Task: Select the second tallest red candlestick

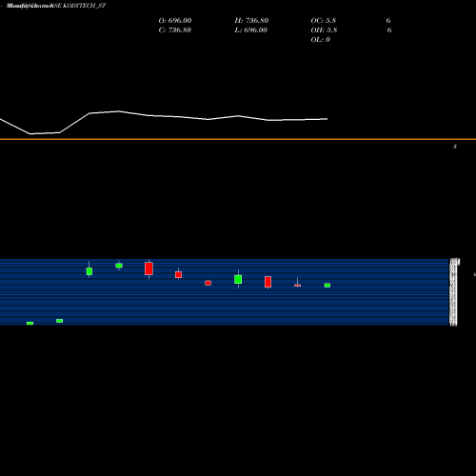Action: pyautogui.click(x=268, y=282)
